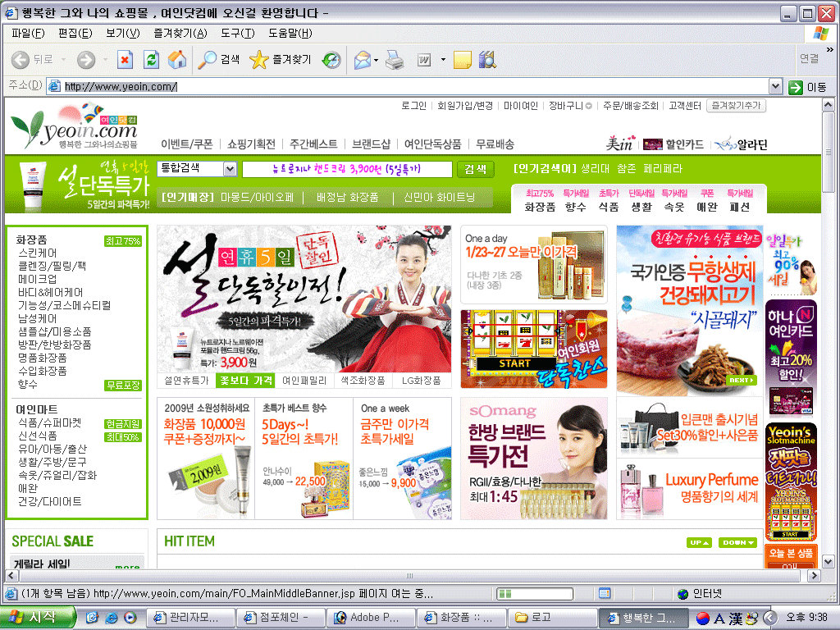The width and height of the screenshot is (840, 630).
Task: Open the 편집(E) menu
Action: [75, 33]
